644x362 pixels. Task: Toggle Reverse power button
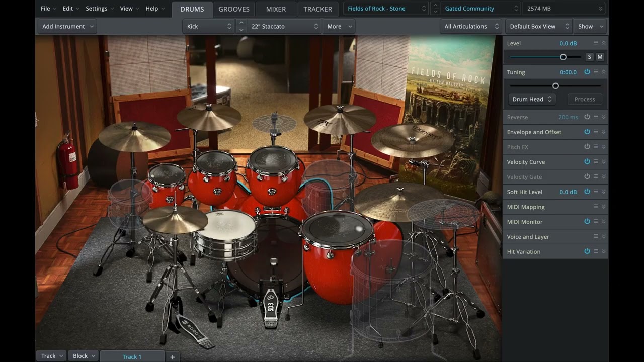[x=587, y=117]
